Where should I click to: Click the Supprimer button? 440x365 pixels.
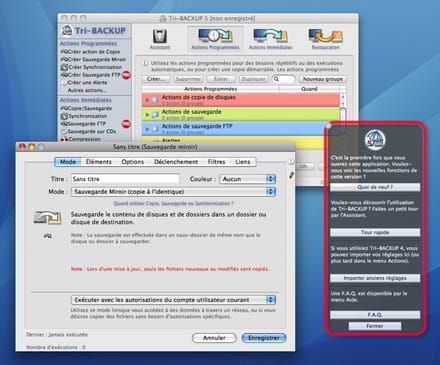(188, 79)
